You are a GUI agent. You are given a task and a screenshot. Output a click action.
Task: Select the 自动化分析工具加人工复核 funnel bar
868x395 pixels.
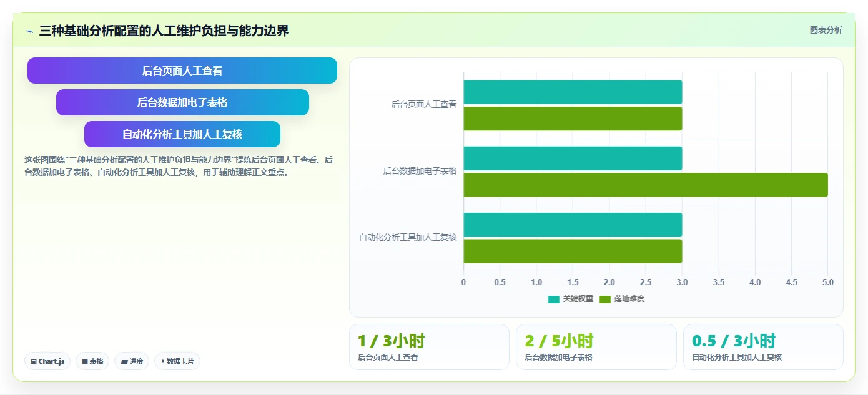182,134
